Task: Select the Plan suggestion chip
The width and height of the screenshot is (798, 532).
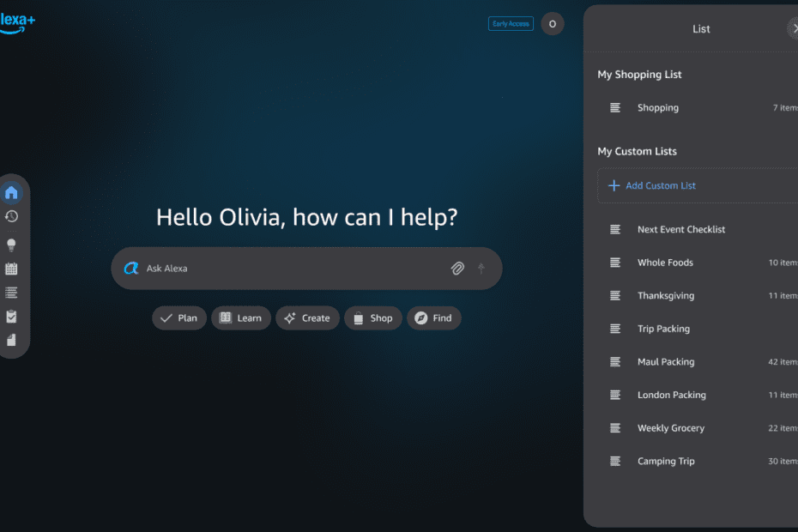Action: tap(179, 317)
